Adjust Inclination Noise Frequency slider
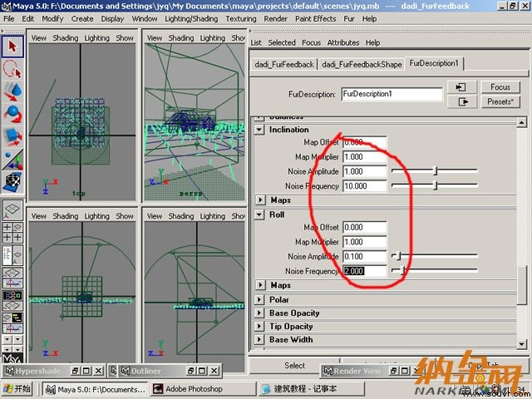The height and width of the screenshot is (399, 532). tap(436, 185)
